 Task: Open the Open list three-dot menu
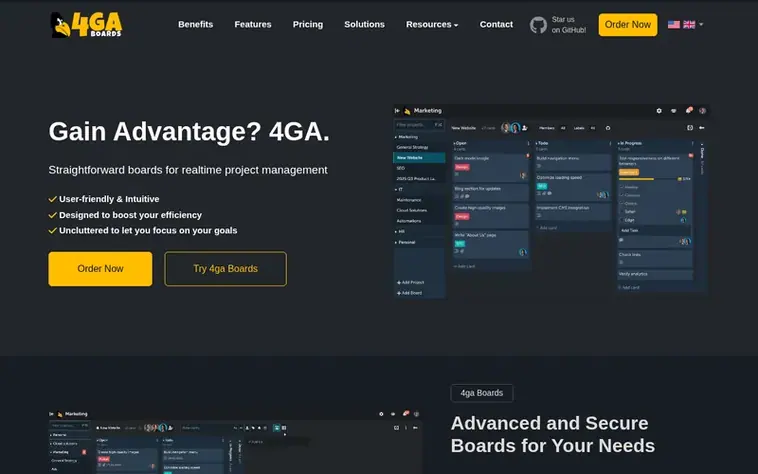[528, 144]
